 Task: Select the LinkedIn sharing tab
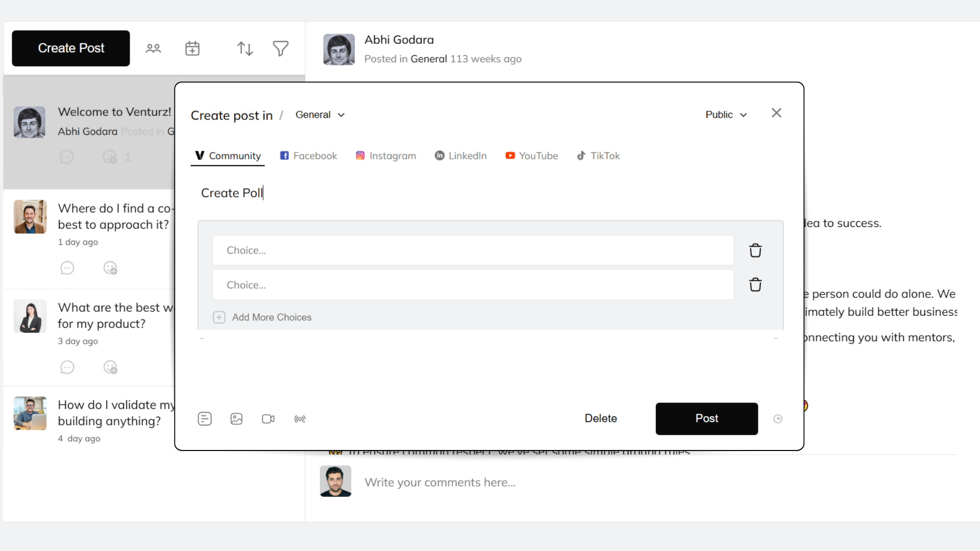coord(460,156)
